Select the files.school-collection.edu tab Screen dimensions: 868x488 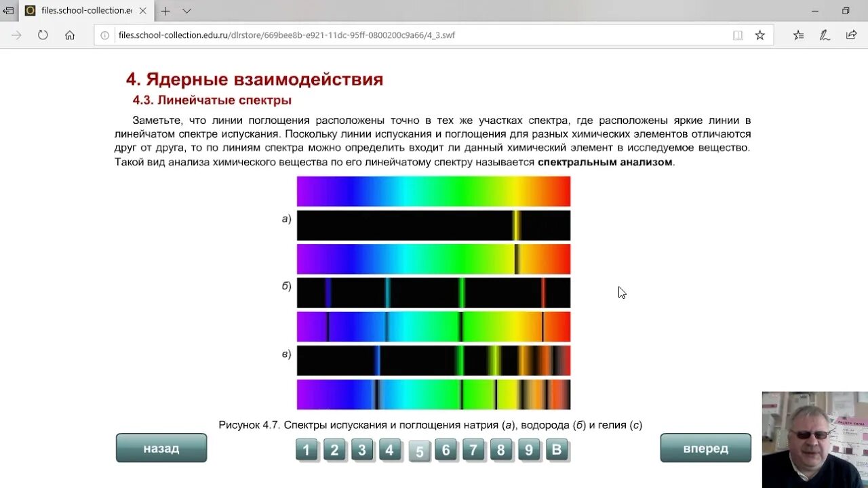(x=87, y=10)
